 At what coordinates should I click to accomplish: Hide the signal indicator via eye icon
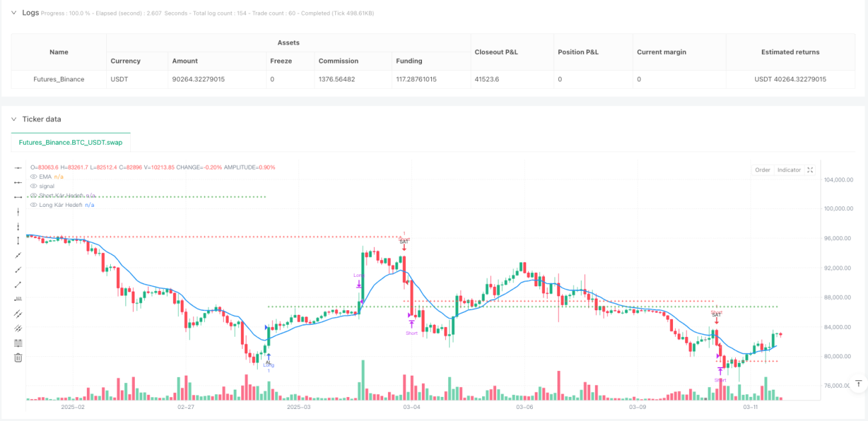coord(33,186)
